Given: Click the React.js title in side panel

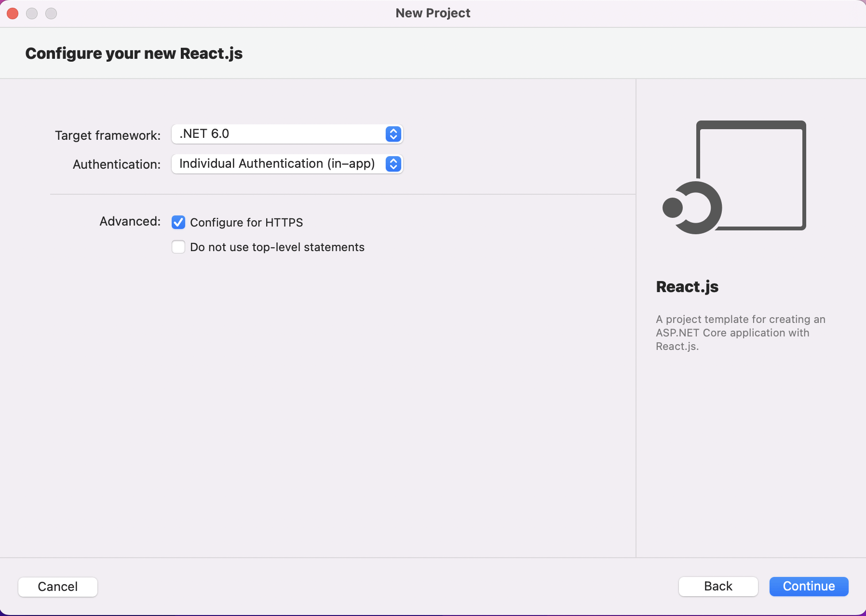Looking at the screenshot, I should click(687, 287).
